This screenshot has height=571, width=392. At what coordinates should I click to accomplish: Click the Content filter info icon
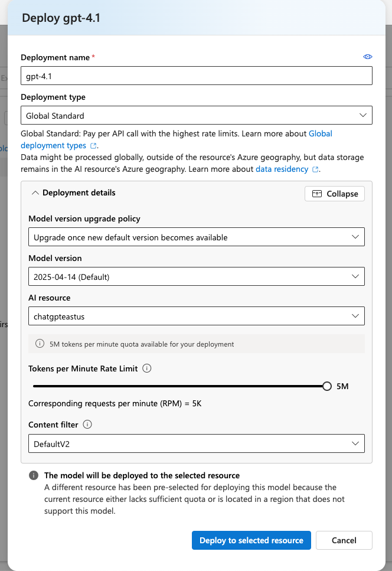tap(87, 425)
